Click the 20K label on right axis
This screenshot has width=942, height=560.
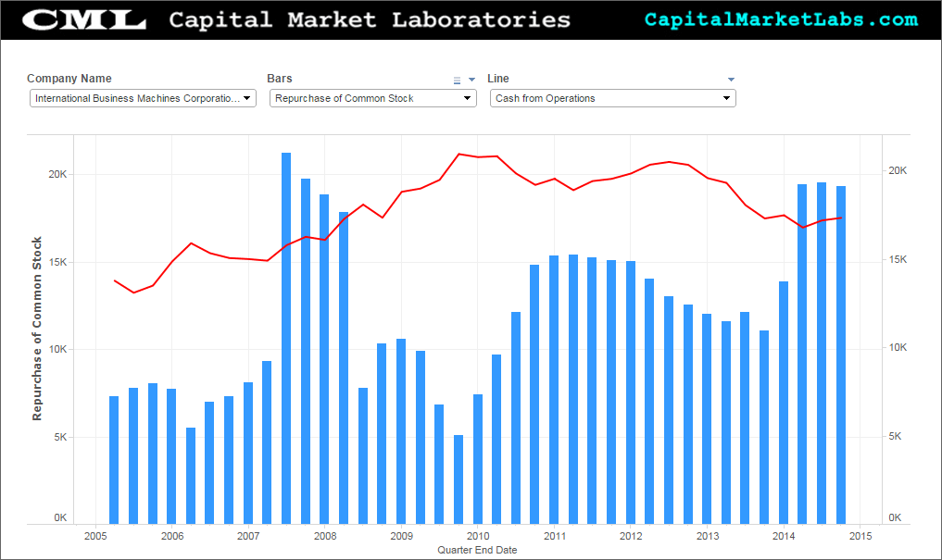(898, 171)
